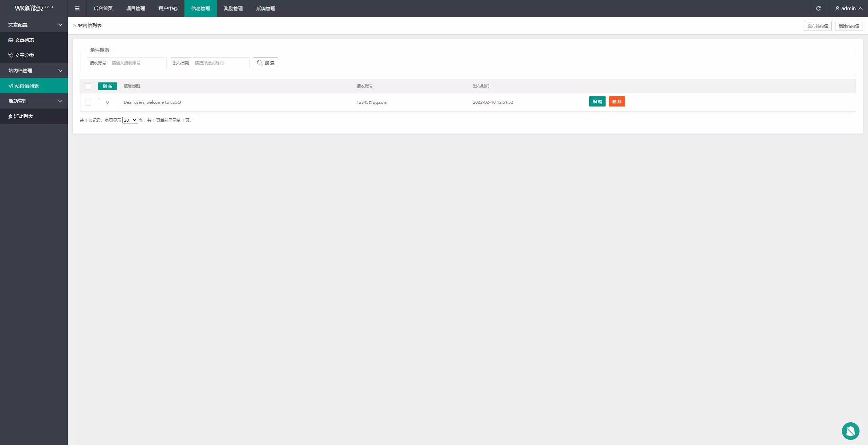Click the floating bell notification icon

pos(850,431)
